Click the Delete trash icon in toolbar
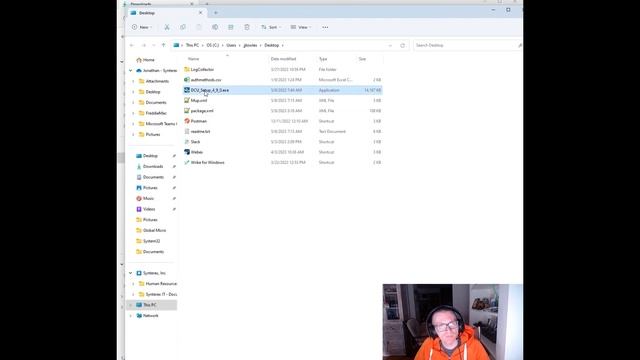This screenshot has height=360, width=640. [x=247, y=27]
